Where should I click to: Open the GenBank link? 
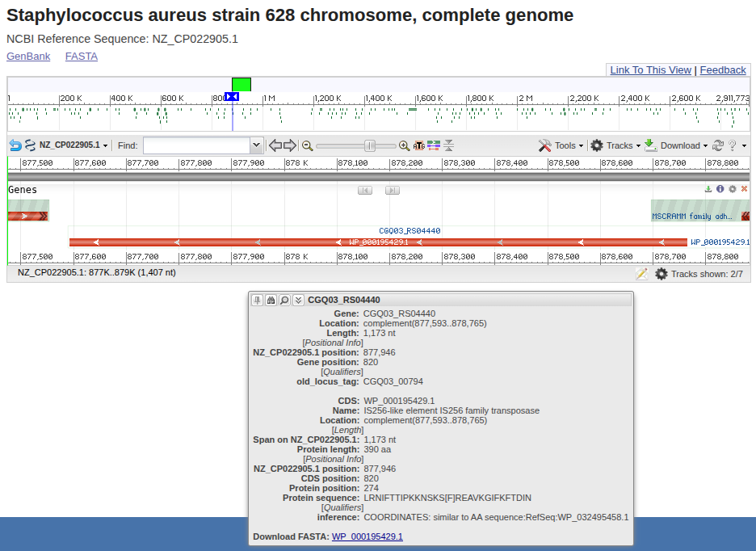[x=28, y=57]
